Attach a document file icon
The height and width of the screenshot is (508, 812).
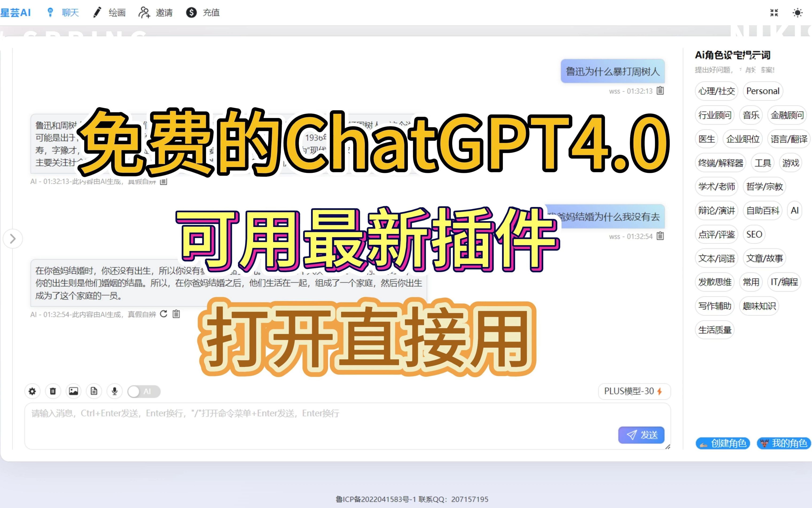pyautogui.click(x=94, y=391)
